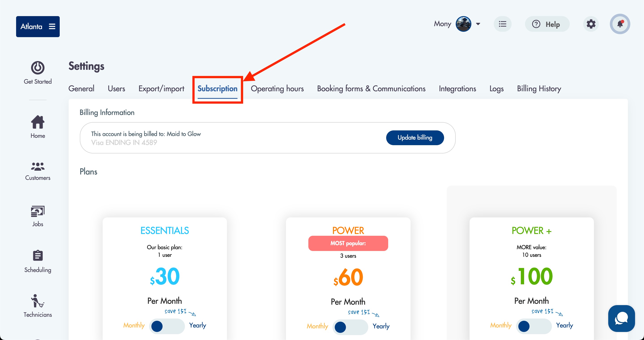Image resolution: width=644 pixels, height=340 pixels.
Task: Open the Billing History tab
Action: [539, 89]
